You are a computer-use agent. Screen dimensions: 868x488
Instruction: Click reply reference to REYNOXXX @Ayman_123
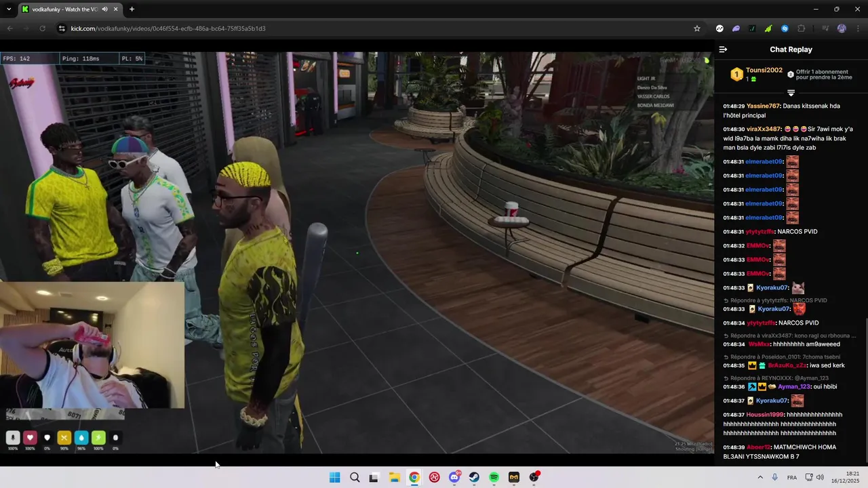tap(776, 378)
